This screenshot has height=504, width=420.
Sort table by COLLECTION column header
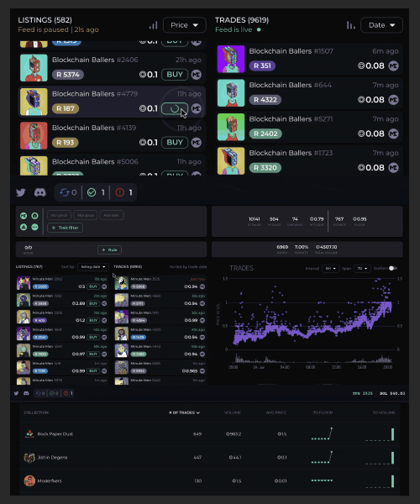click(x=36, y=412)
